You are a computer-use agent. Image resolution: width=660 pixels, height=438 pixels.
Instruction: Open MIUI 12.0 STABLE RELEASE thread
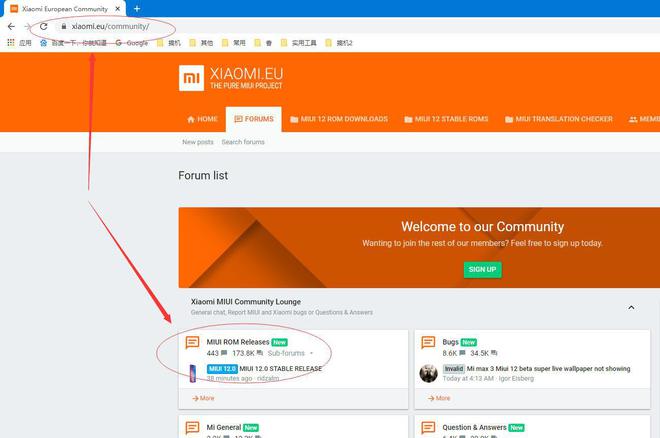point(280,368)
